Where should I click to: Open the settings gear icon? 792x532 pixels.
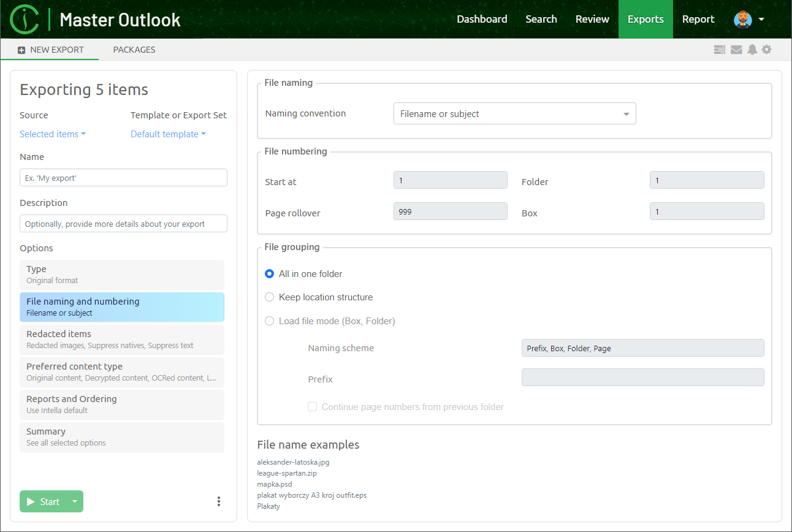pyautogui.click(x=767, y=50)
